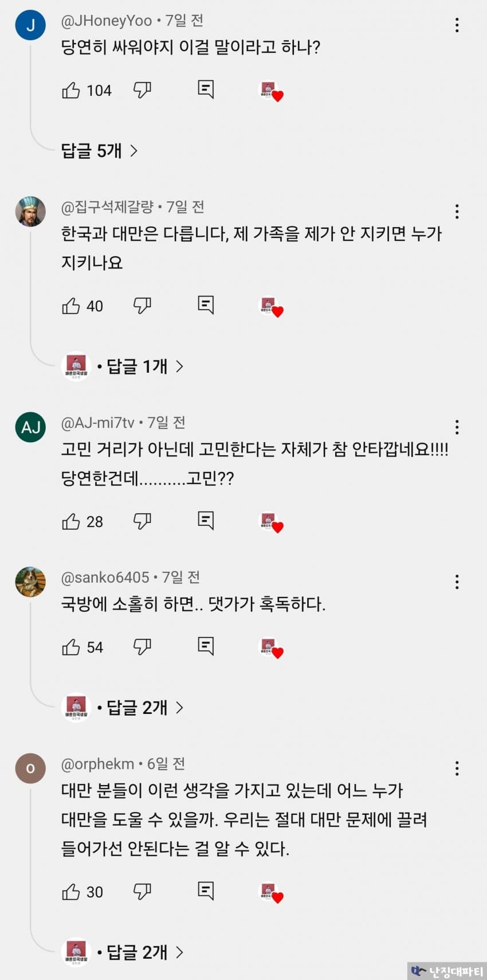Open more options for @JHoneyYoo comment

pyautogui.click(x=457, y=25)
